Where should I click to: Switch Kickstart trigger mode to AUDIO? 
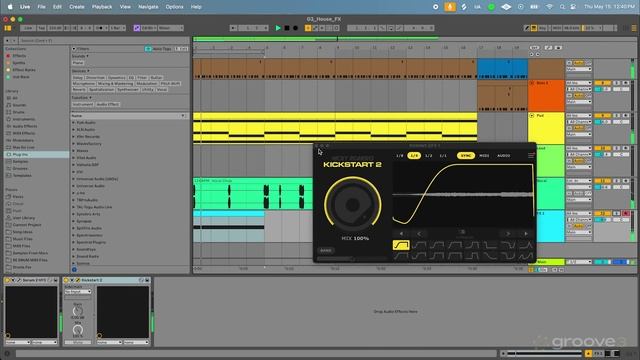(503, 156)
